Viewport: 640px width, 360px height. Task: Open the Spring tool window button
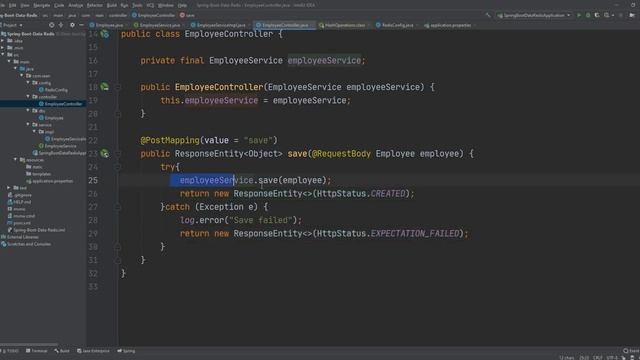coord(126,351)
